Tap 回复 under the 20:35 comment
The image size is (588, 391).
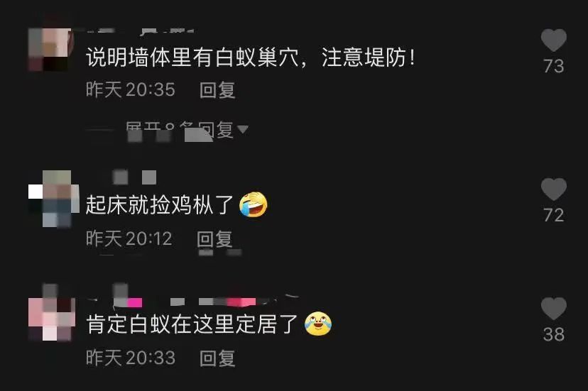(x=217, y=90)
